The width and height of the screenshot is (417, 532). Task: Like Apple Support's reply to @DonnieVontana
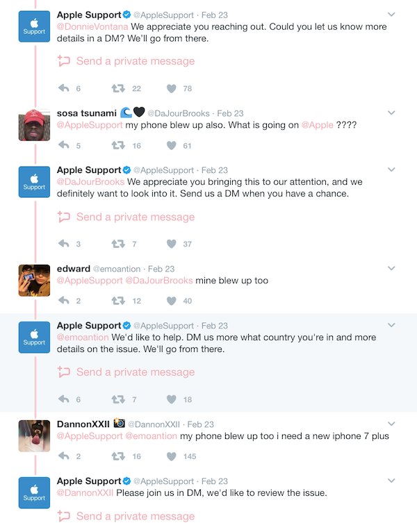[x=172, y=88]
